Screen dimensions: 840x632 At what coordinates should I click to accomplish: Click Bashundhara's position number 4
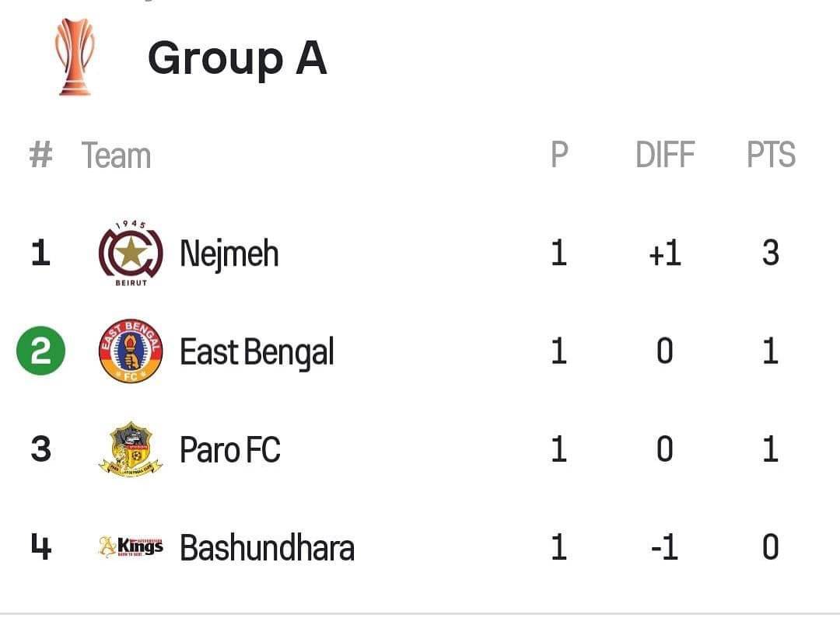click(40, 547)
